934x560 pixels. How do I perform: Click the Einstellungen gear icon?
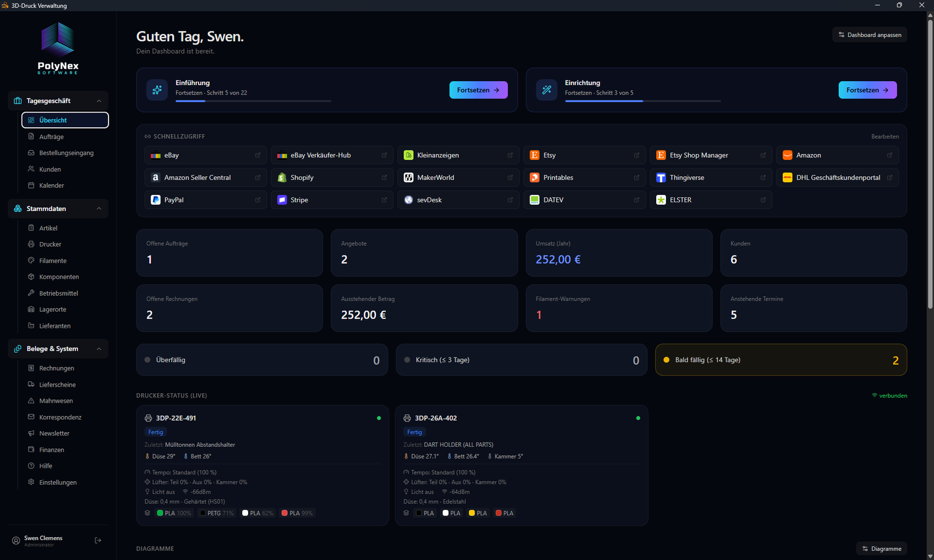pos(32,482)
